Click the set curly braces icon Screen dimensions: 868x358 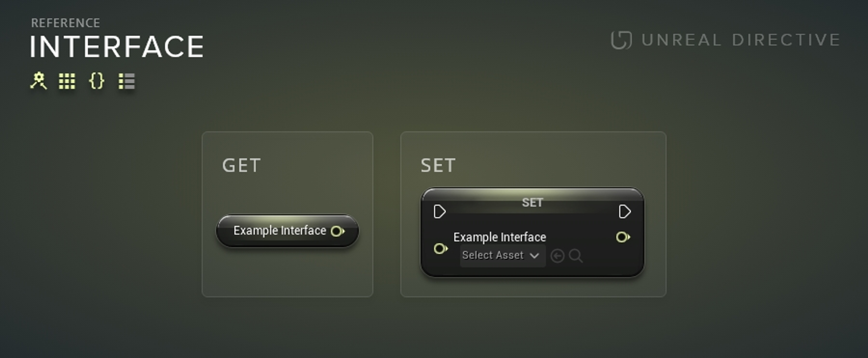point(96,81)
